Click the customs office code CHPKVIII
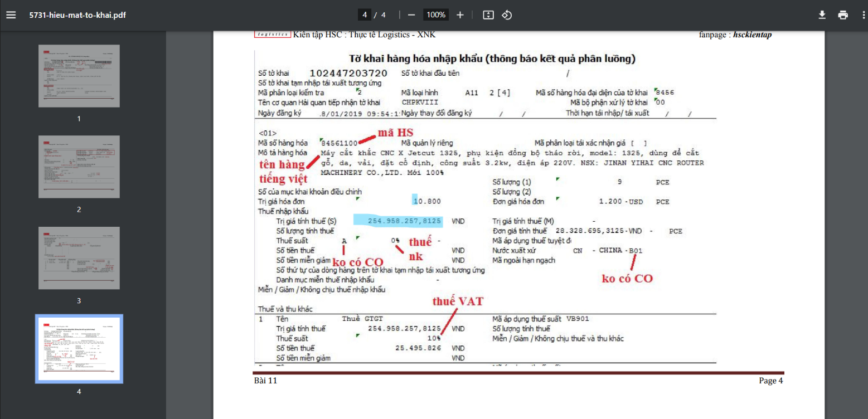868x419 pixels. pyautogui.click(x=420, y=103)
